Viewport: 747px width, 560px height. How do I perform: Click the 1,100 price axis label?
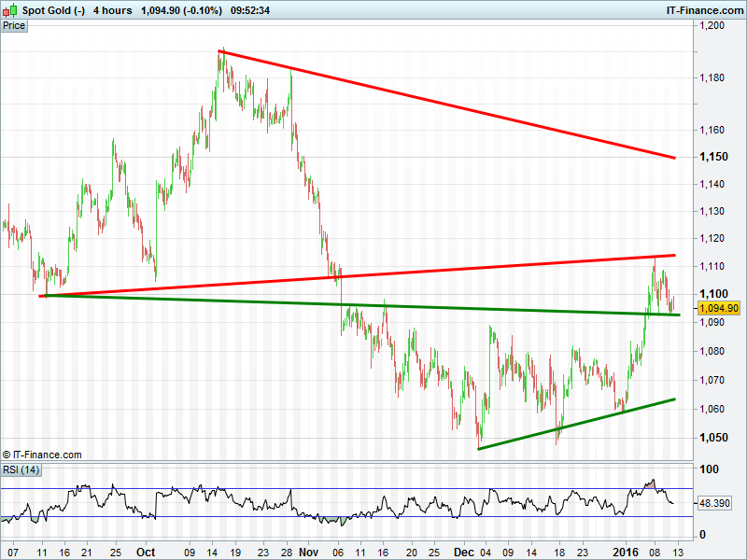714,267
